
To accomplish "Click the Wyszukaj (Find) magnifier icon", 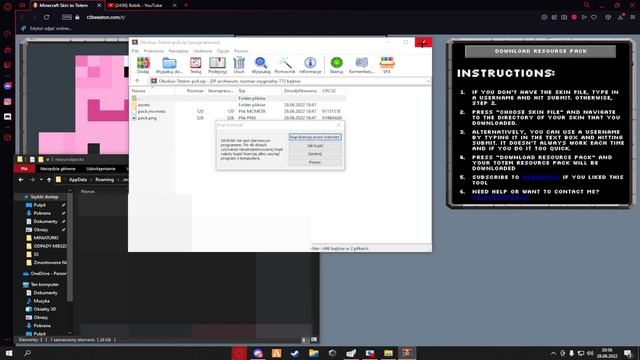I will (261, 65).
